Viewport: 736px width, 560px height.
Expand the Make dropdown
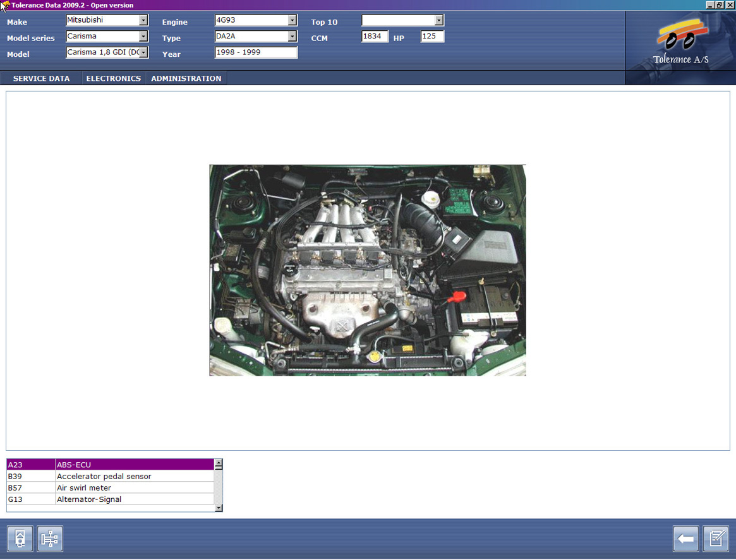click(x=143, y=20)
